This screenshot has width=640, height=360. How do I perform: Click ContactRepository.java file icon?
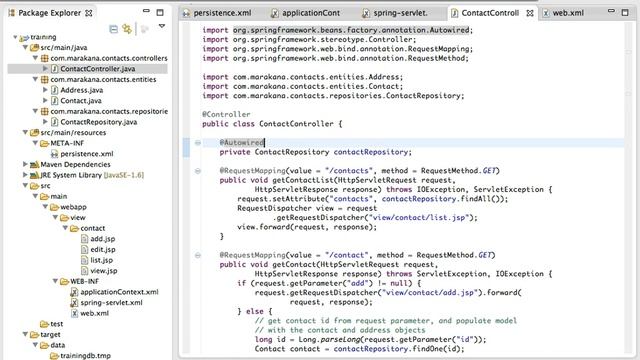(x=54, y=122)
